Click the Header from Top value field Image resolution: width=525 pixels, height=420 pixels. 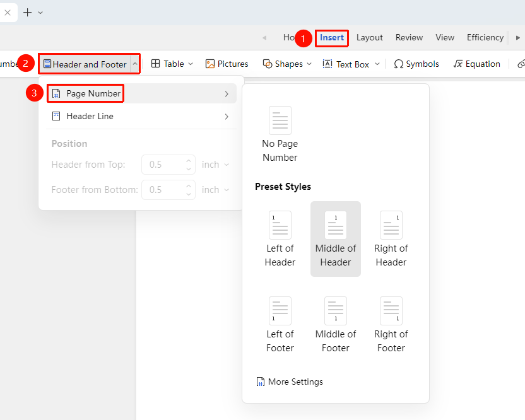point(168,165)
